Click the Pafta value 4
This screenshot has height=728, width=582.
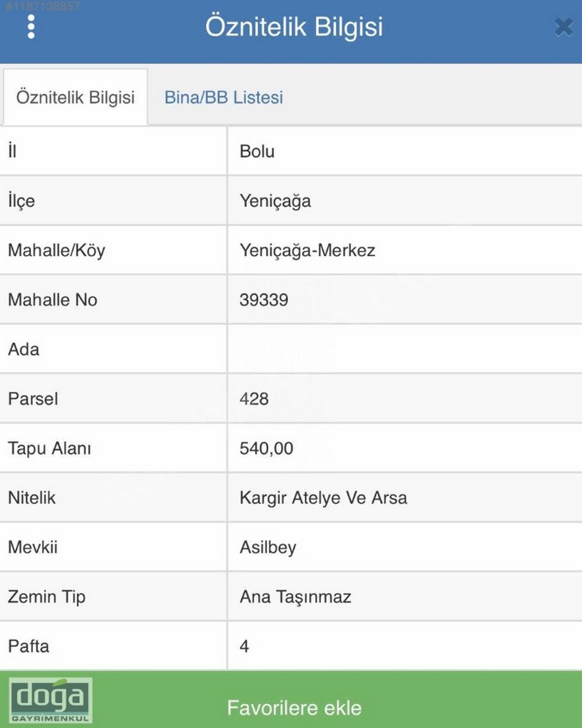(244, 646)
